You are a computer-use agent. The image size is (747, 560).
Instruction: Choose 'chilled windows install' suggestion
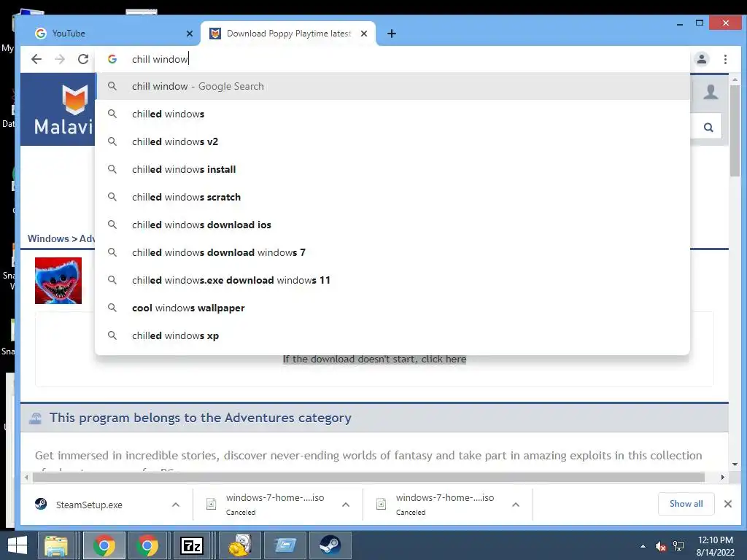(x=392, y=169)
